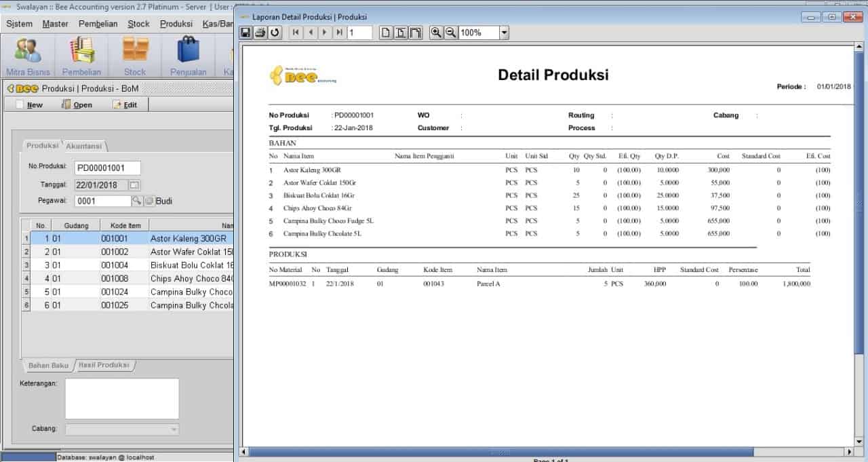The height and width of the screenshot is (462, 868).
Task: Click the Kode Item column header
Action: 124,225
